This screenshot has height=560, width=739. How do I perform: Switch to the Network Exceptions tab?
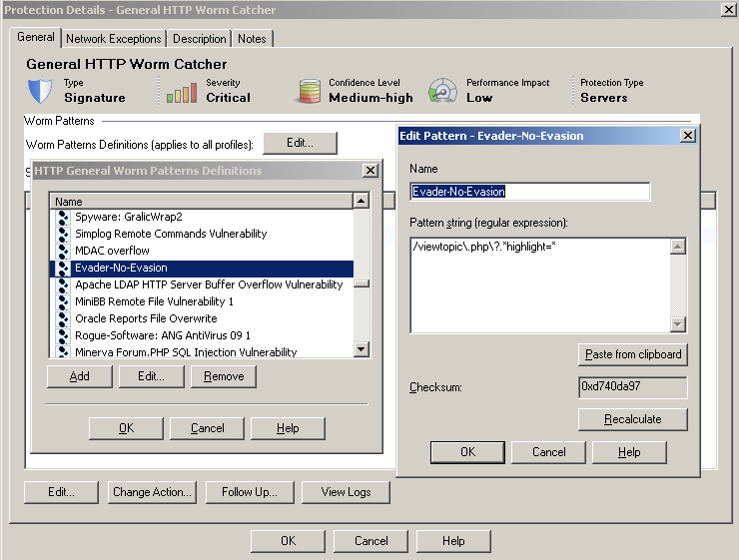pos(113,39)
